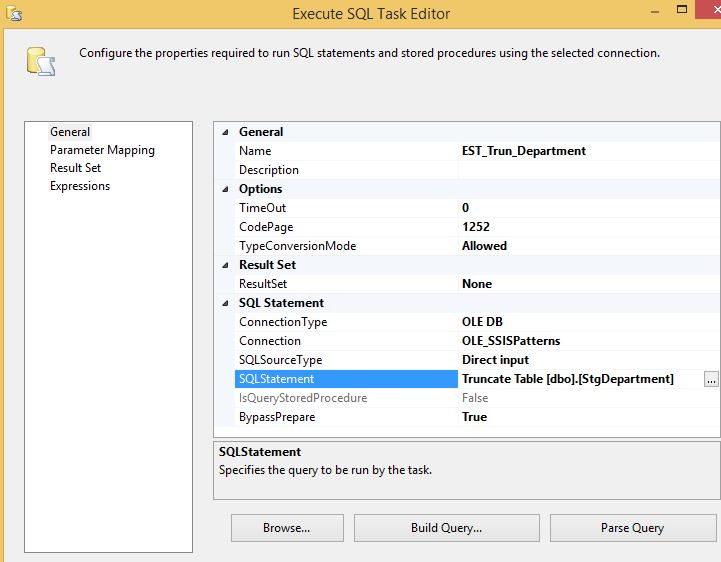The width and height of the screenshot is (721, 562).
Task: Switch to the Result Set page
Action: click(76, 168)
